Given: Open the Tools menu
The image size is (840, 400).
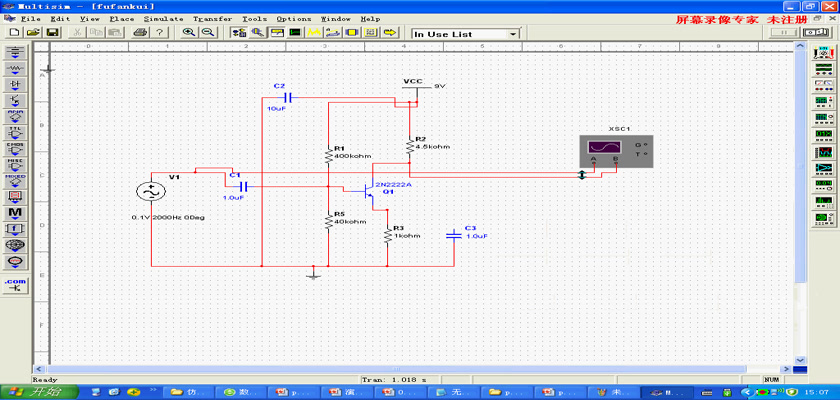Looking at the screenshot, I should tap(254, 19).
